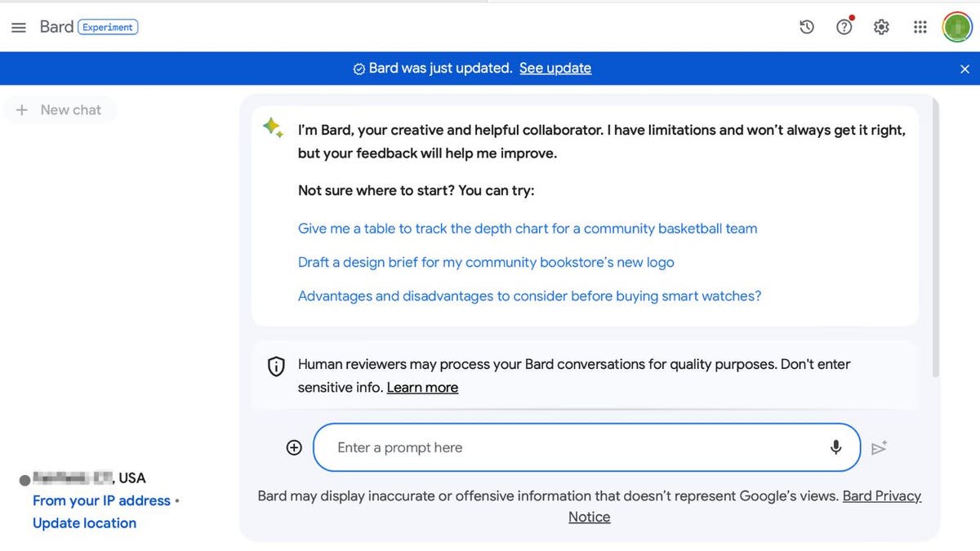Select the basketball depth chart suggestion
Screen dimensions: 980x551
(528, 229)
